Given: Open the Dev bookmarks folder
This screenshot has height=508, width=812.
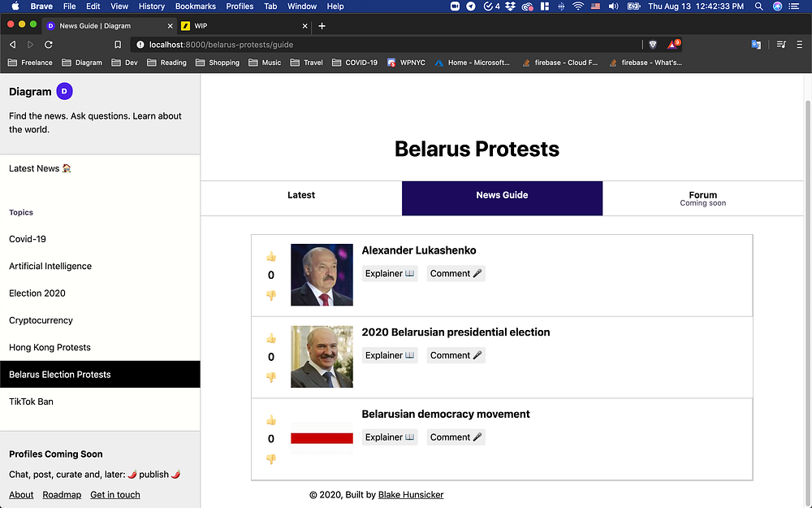Looking at the screenshot, I should point(125,63).
